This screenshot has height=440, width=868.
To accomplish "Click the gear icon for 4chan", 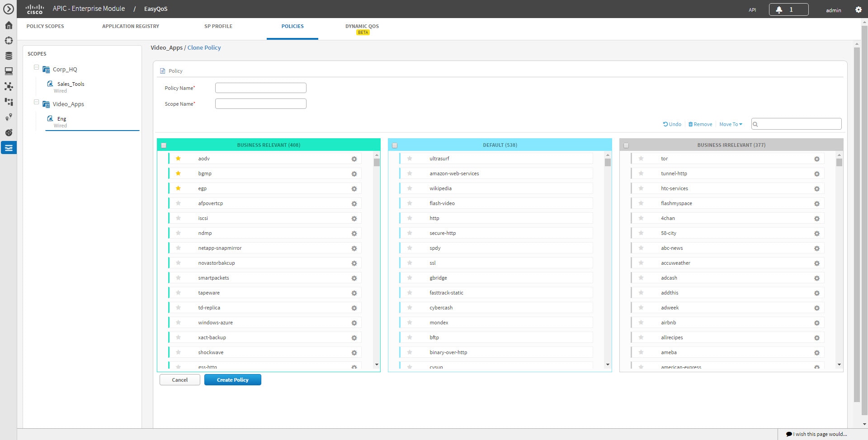I will pos(816,219).
